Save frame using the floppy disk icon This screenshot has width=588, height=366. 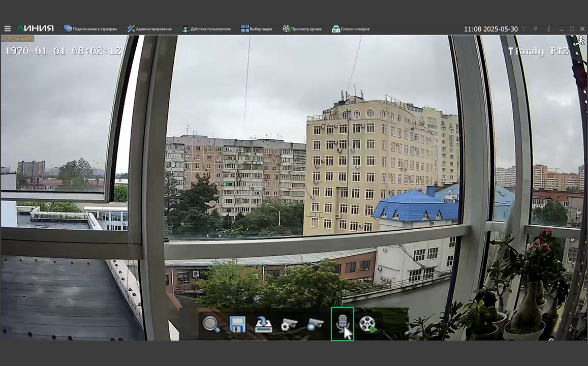coord(237,324)
